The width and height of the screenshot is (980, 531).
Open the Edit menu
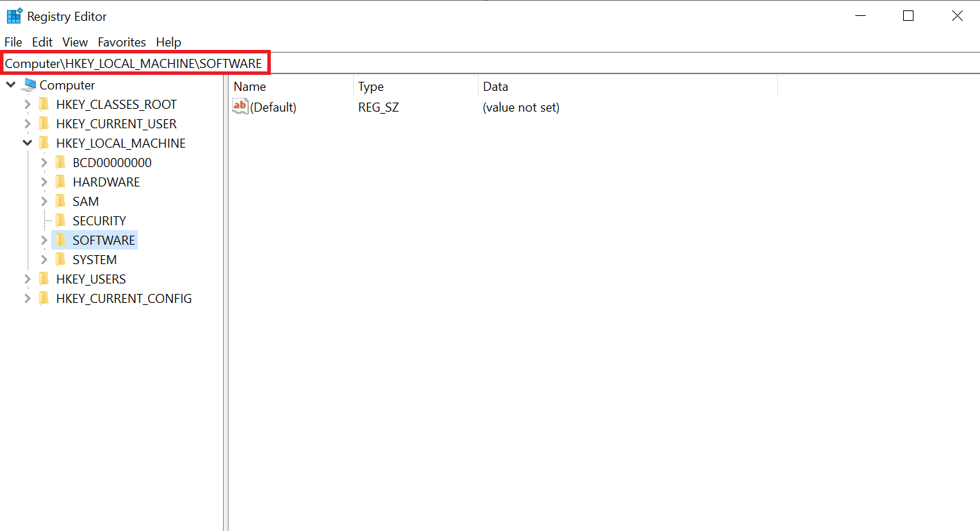point(42,42)
